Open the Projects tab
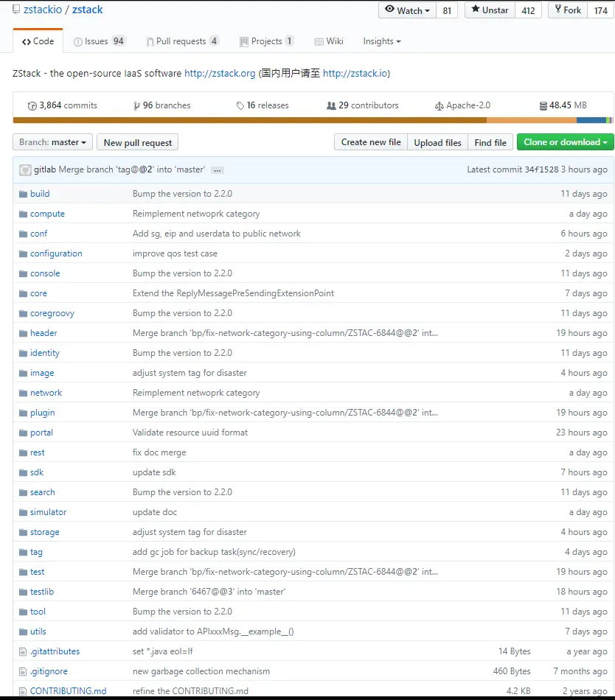Screen dimensions: 615x700 267,41
